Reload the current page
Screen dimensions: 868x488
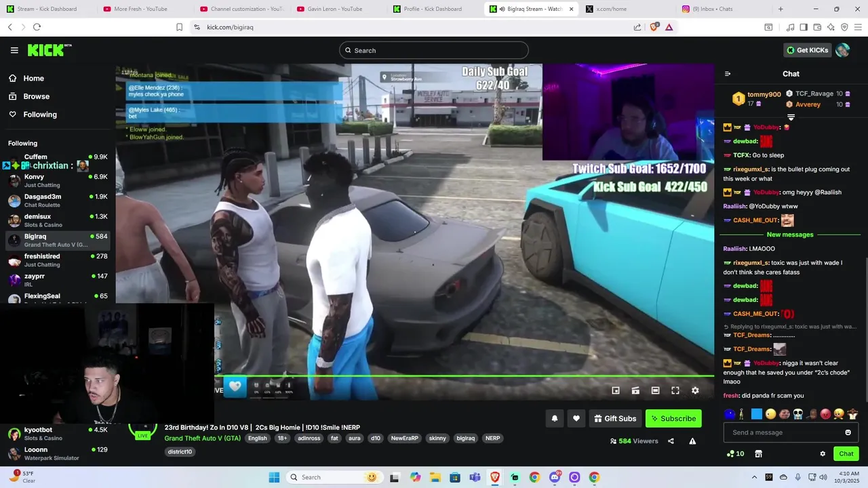[x=37, y=27]
